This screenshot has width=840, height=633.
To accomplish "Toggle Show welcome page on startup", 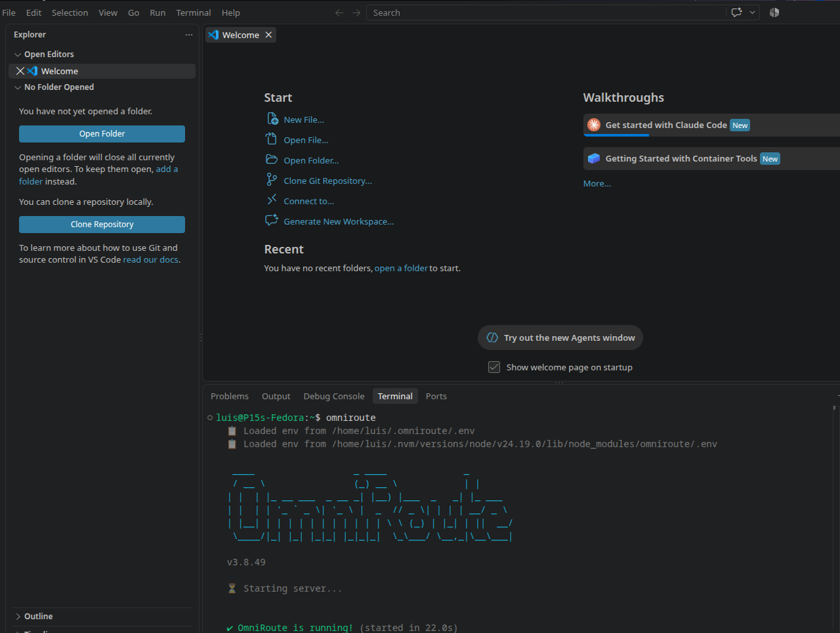I will pyautogui.click(x=494, y=367).
